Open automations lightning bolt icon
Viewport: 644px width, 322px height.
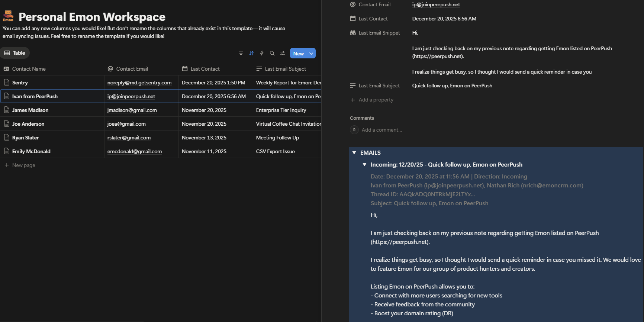coord(262,53)
